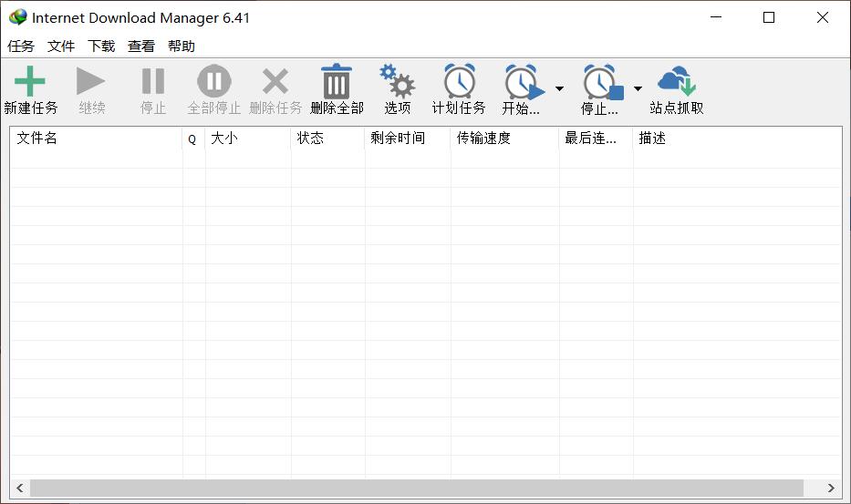Open the 下载 menu
Image resolution: width=851 pixels, height=504 pixels.
pos(101,46)
